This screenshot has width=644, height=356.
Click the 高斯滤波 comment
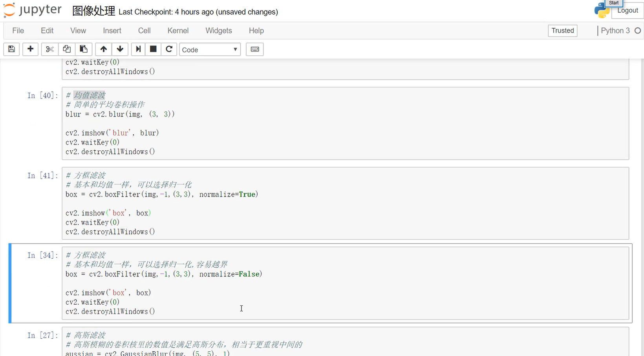point(86,335)
